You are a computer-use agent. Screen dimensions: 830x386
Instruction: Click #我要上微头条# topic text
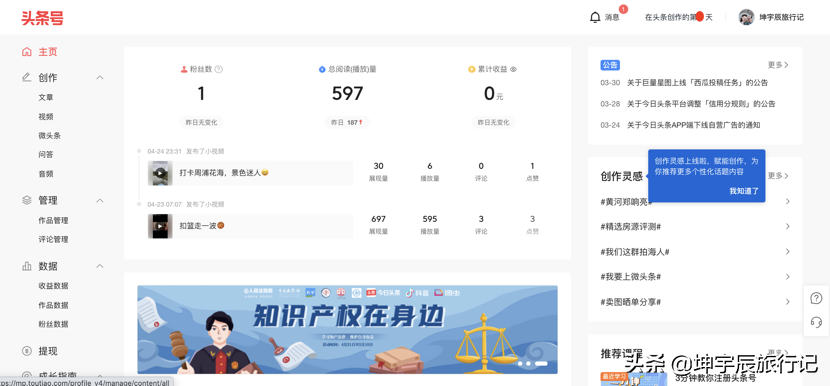coord(630,276)
